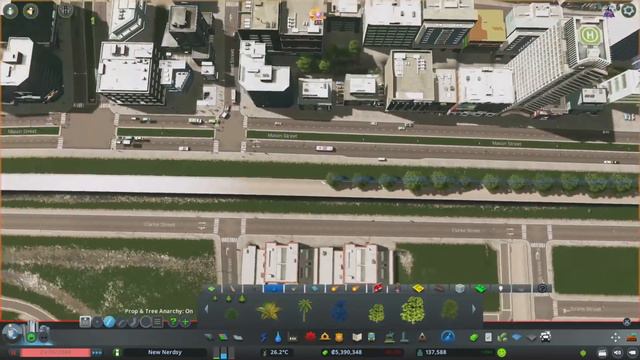
Task: Open the Areas blue tile icon
Action: [517, 337]
